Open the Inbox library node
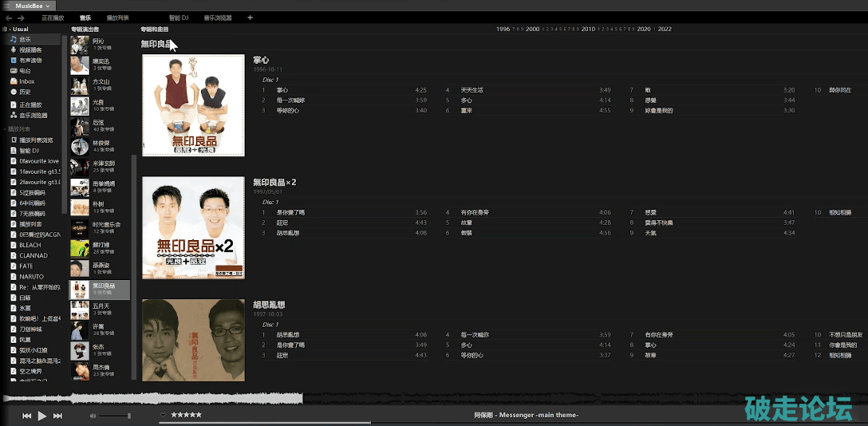This screenshot has width=868, height=426. coord(26,81)
